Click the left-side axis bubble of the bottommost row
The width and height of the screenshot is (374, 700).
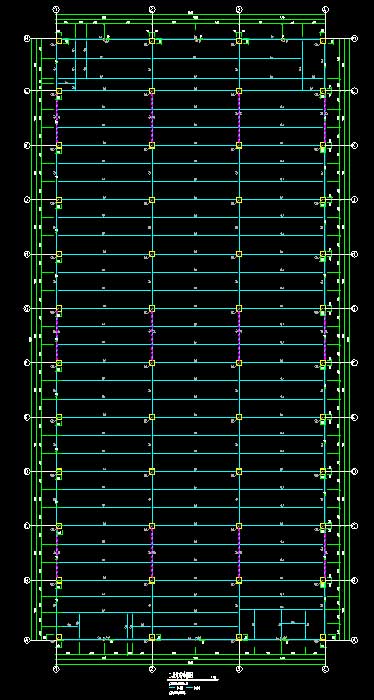[27, 640]
